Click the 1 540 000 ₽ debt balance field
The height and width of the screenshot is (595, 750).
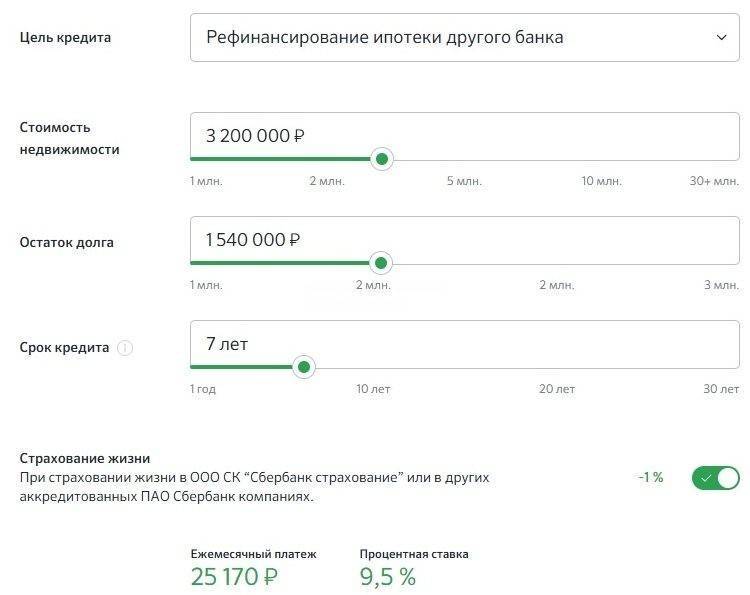coord(464,240)
